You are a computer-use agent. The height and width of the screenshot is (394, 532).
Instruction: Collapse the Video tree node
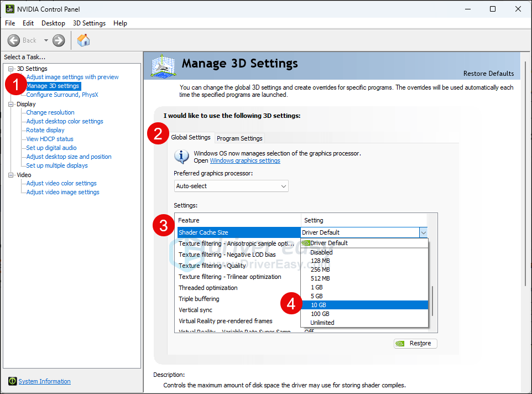11,175
